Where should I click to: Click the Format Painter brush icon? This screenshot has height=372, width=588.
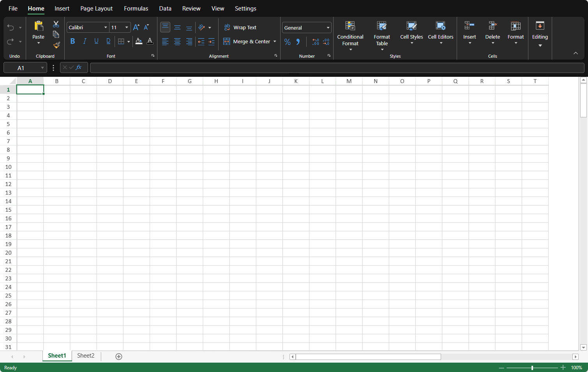pos(57,45)
